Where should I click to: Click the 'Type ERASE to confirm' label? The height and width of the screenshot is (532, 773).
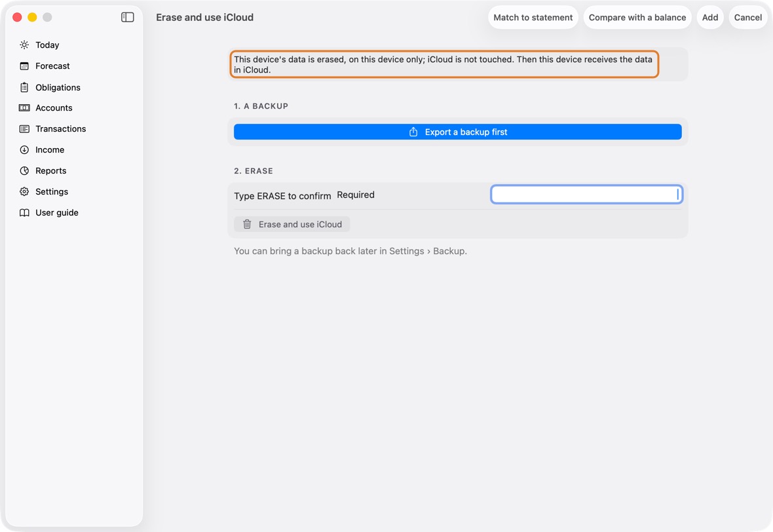click(282, 196)
